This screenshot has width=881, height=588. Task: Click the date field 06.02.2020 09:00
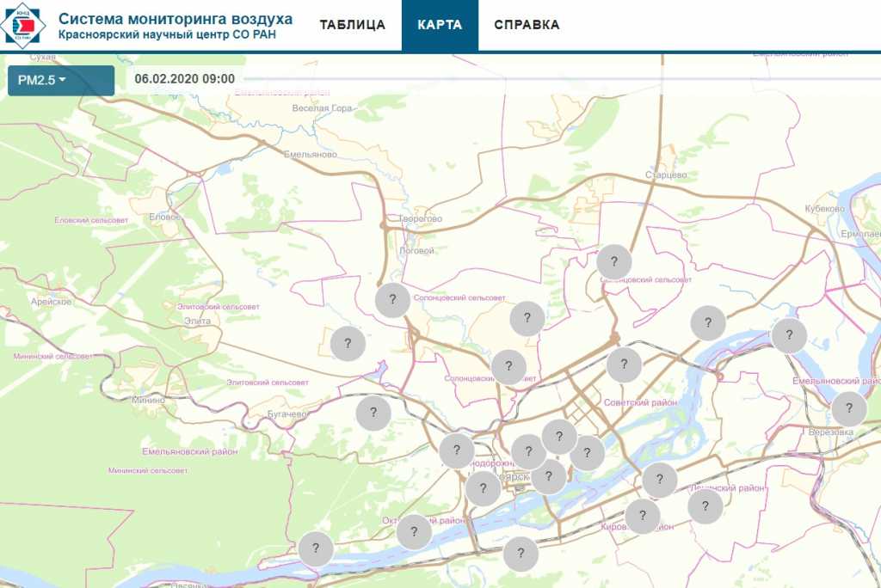coord(185,78)
